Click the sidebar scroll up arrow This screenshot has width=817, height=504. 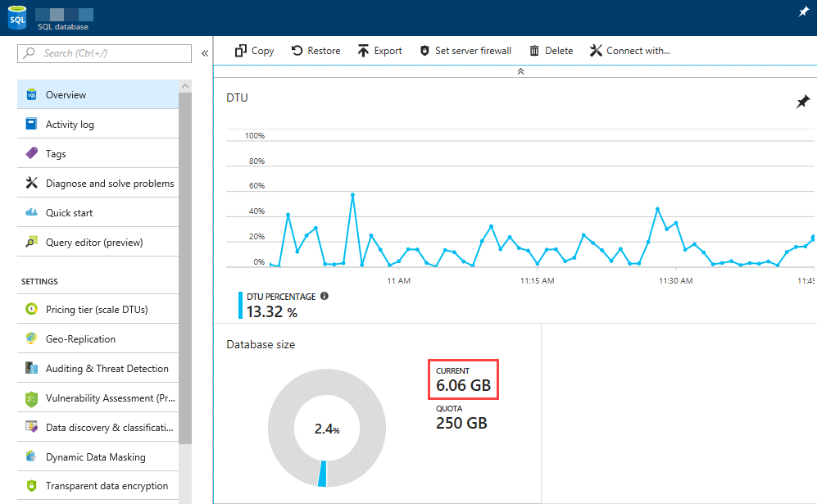tap(185, 86)
